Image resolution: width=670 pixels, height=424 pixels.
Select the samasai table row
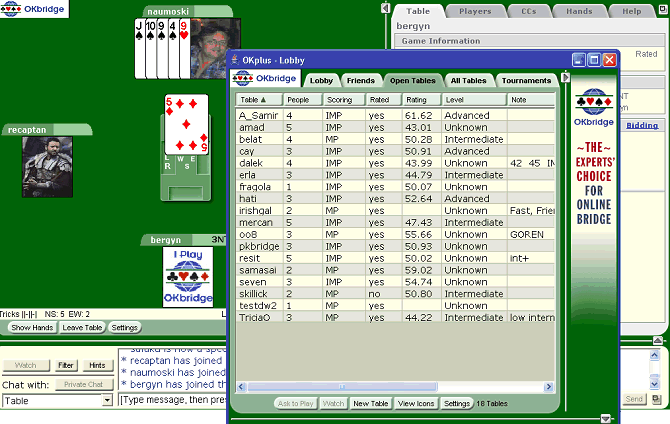point(395,270)
